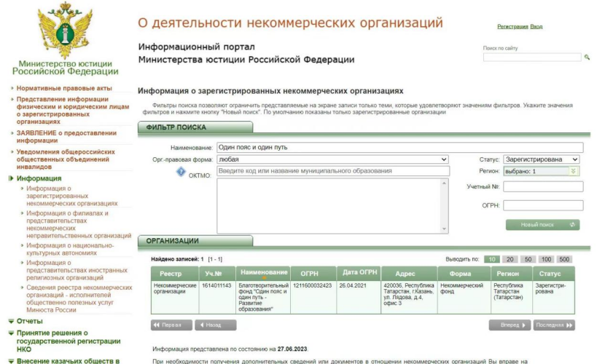The width and height of the screenshot is (605, 364).
Task: Click the Поиск по сайту search field
Action: coord(532,58)
